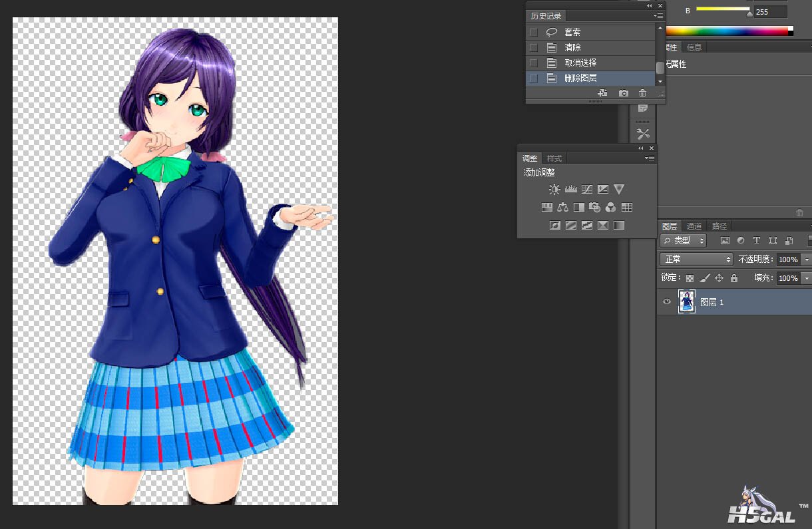The width and height of the screenshot is (812, 529).
Task: Go to the 套索 history state
Action: coord(591,32)
